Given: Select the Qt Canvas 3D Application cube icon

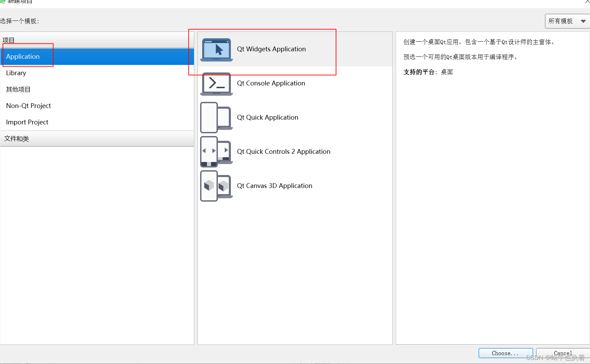Looking at the screenshot, I should (217, 186).
